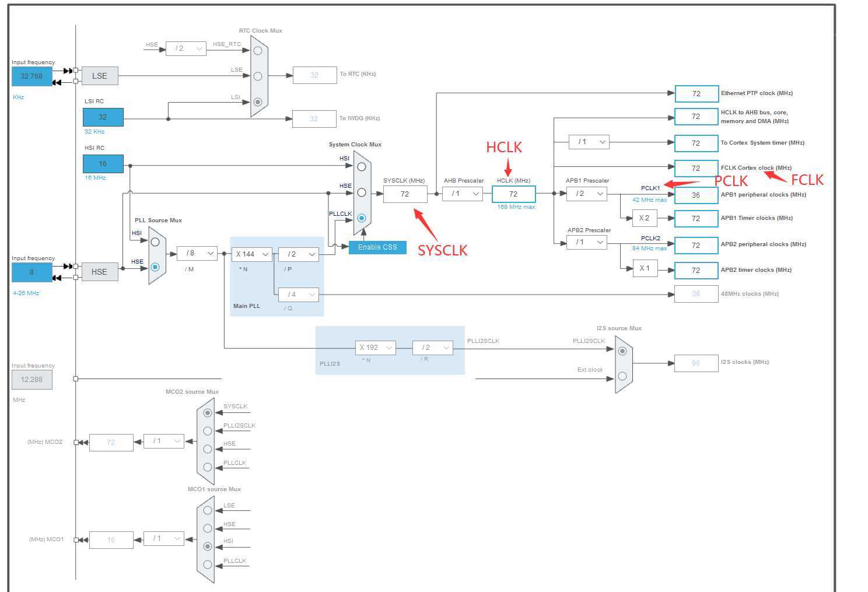Edit the SYSCLK (MHz) value field
The image size is (868, 592).
point(405,194)
